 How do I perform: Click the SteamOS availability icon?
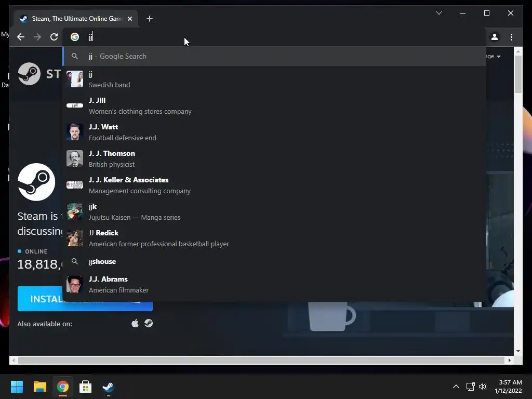[x=149, y=323]
